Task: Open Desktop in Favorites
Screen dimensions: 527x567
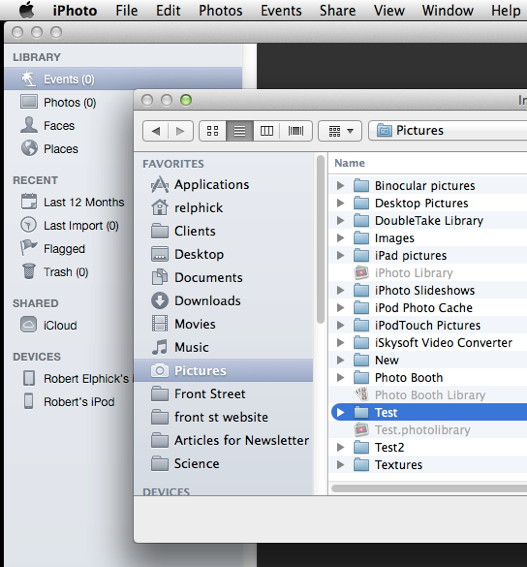Action: click(187, 254)
